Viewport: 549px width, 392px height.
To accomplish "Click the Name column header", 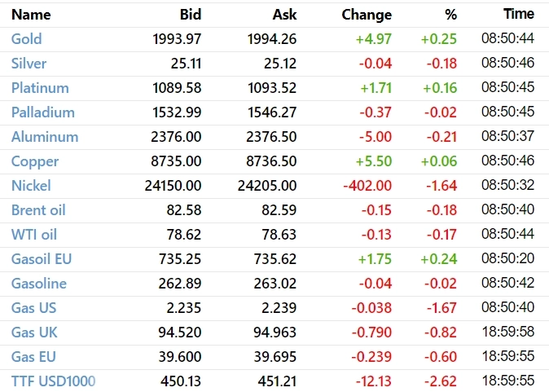I will click(x=31, y=15).
